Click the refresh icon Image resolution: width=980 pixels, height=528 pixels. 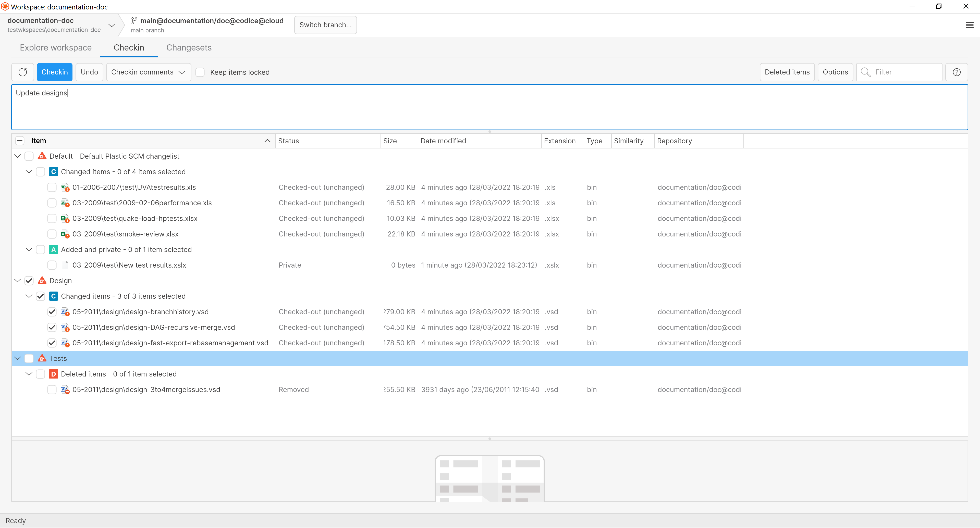(x=22, y=72)
